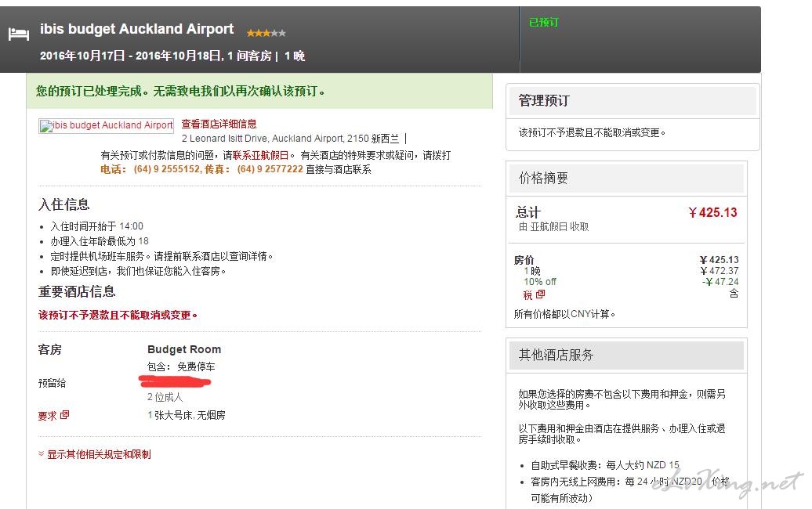This screenshot has width=812, height=509.
Task: Click the 价格摘要 panel header
Action: tap(626, 179)
